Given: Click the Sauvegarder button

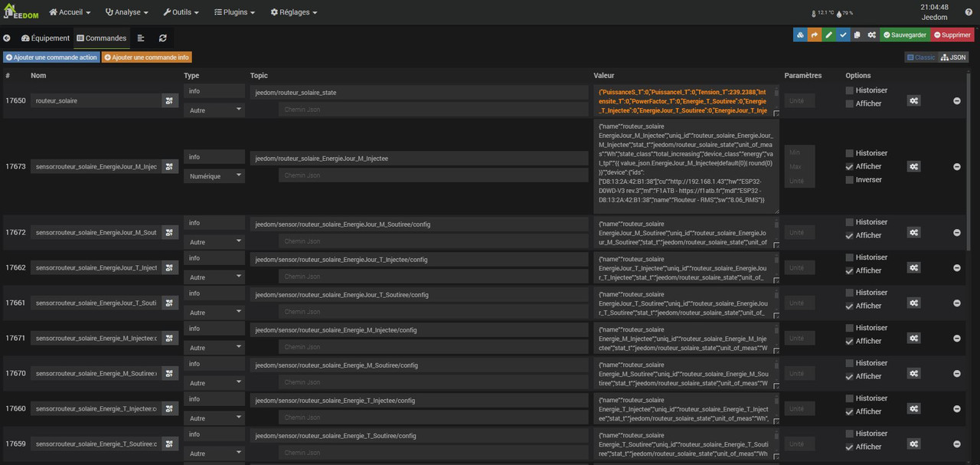Looking at the screenshot, I should click(x=904, y=35).
